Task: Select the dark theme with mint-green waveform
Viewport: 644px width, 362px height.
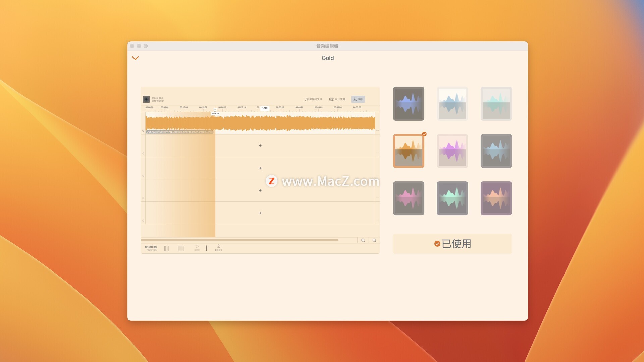Action: pos(452,198)
